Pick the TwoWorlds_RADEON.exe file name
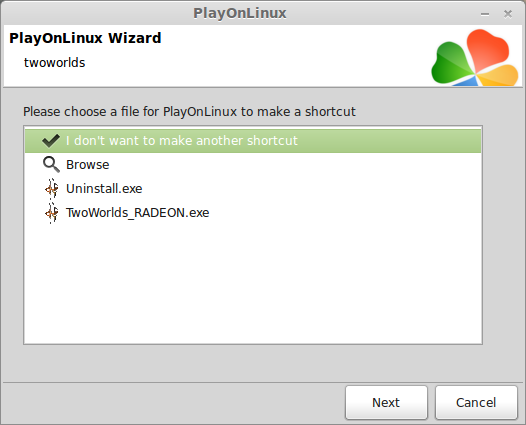This screenshot has width=526, height=425. coord(138,213)
